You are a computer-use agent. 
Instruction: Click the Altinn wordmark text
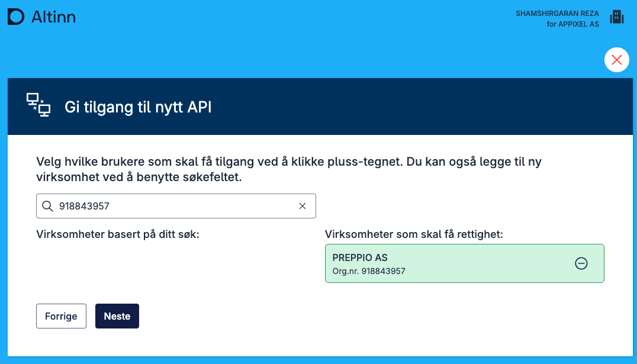point(53,17)
